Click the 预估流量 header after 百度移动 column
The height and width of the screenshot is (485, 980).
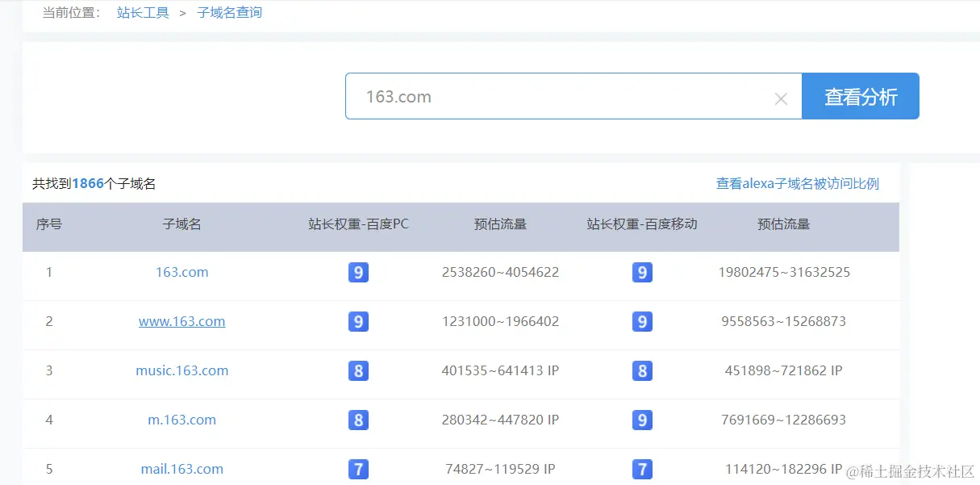click(x=784, y=224)
